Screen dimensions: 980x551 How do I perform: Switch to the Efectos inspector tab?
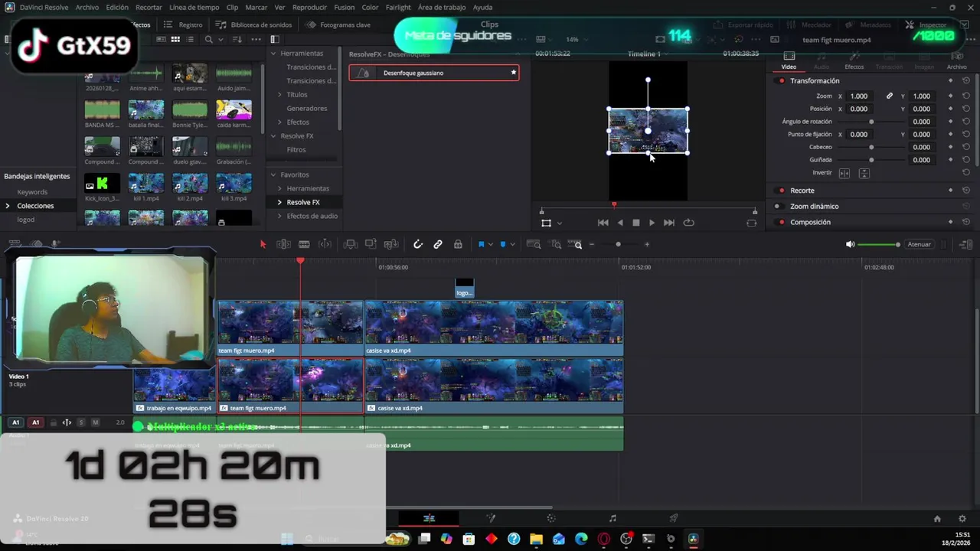pyautogui.click(x=854, y=60)
